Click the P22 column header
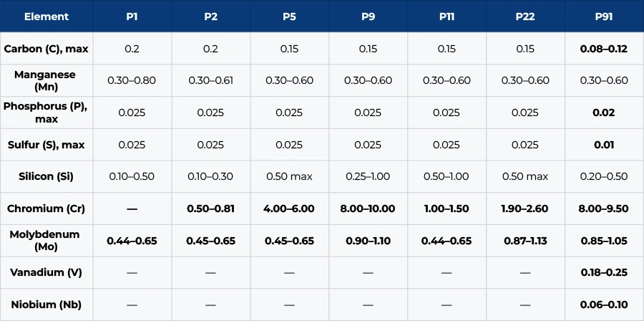The height and width of the screenshot is (321, 644). [525, 16]
